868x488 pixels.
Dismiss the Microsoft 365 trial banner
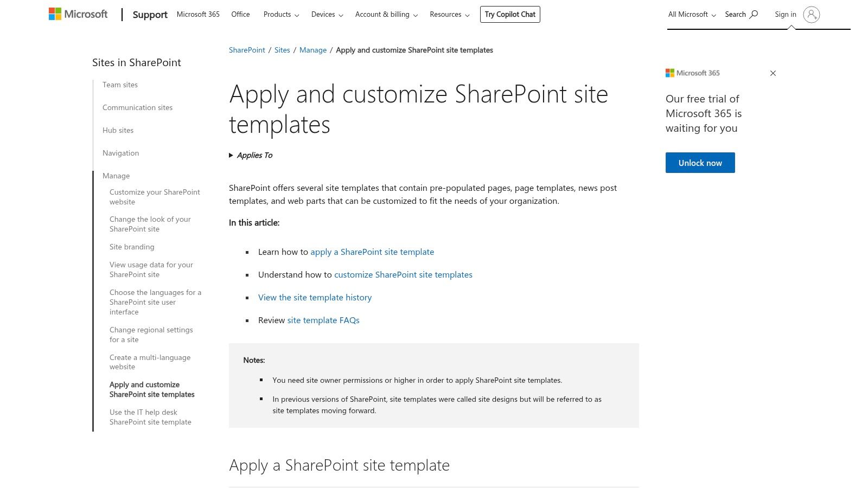point(773,73)
